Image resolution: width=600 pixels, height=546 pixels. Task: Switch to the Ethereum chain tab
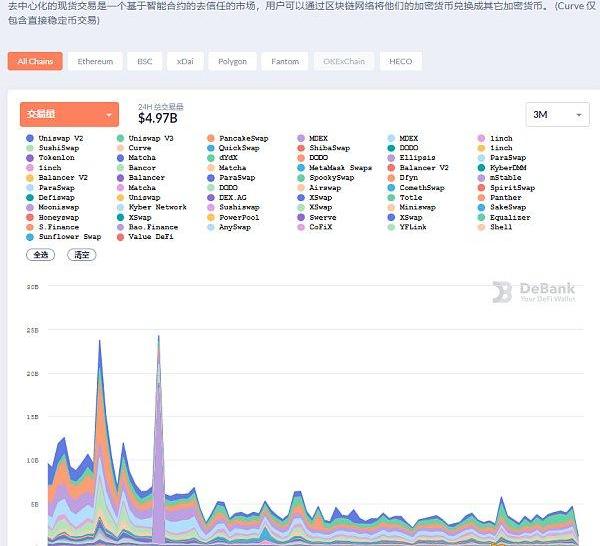point(97,61)
